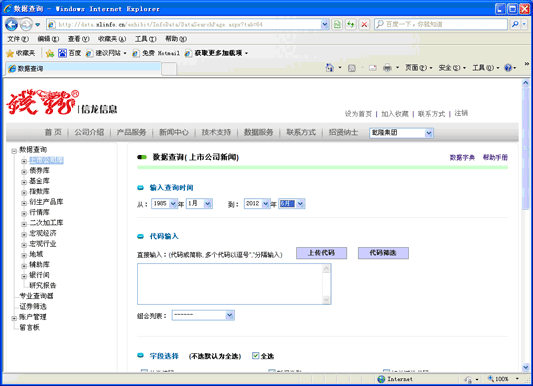Image resolution: width=533 pixels, height=386 pixels.
Task: Click the red Stop loading icon
Action: pos(364,24)
